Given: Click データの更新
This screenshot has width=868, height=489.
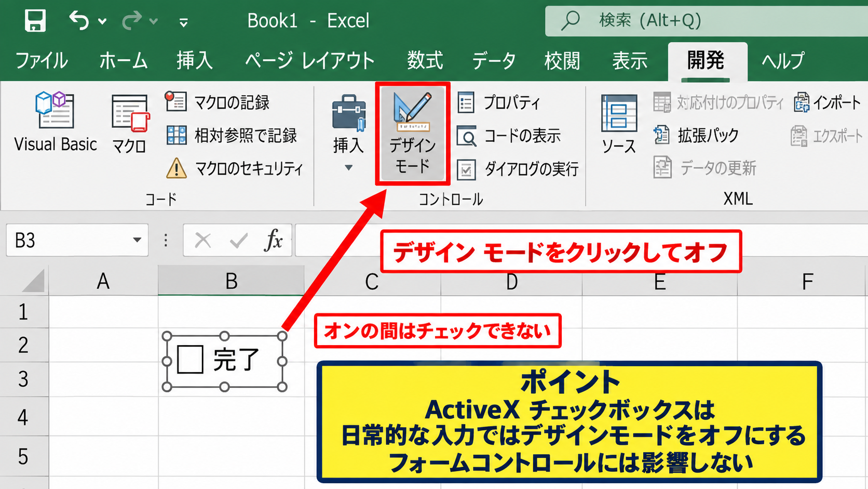Looking at the screenshot, I should 705,167.
